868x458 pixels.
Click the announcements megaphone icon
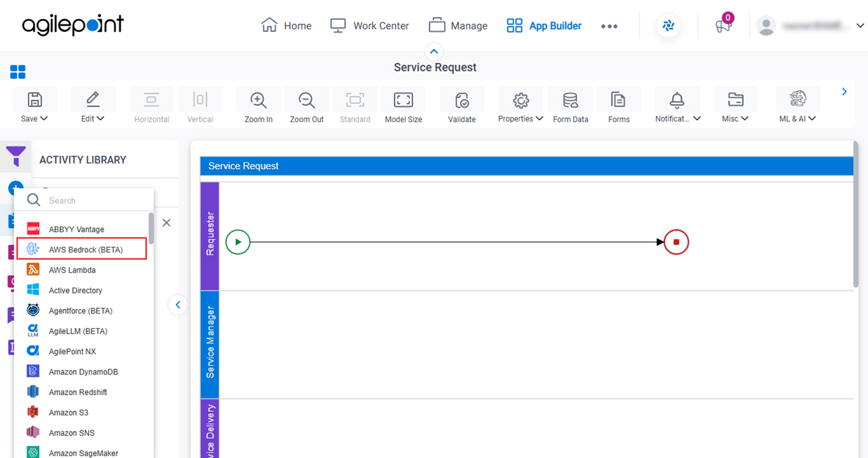point(723,26)
